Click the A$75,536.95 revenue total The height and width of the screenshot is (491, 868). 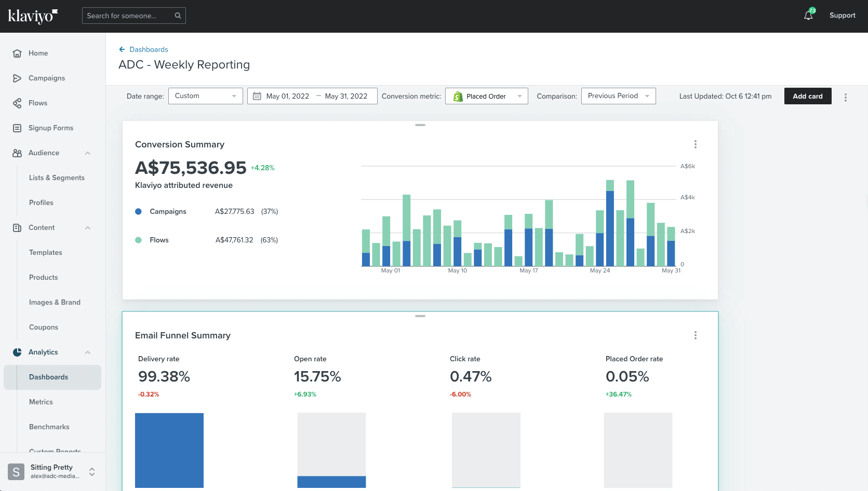pyautogui.click(x=191, y=168)
